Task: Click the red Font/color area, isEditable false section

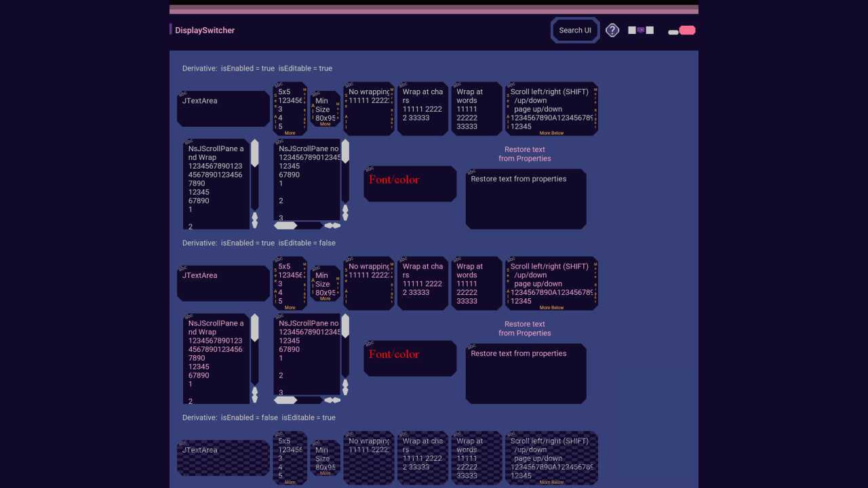Action: coord(410,359)
